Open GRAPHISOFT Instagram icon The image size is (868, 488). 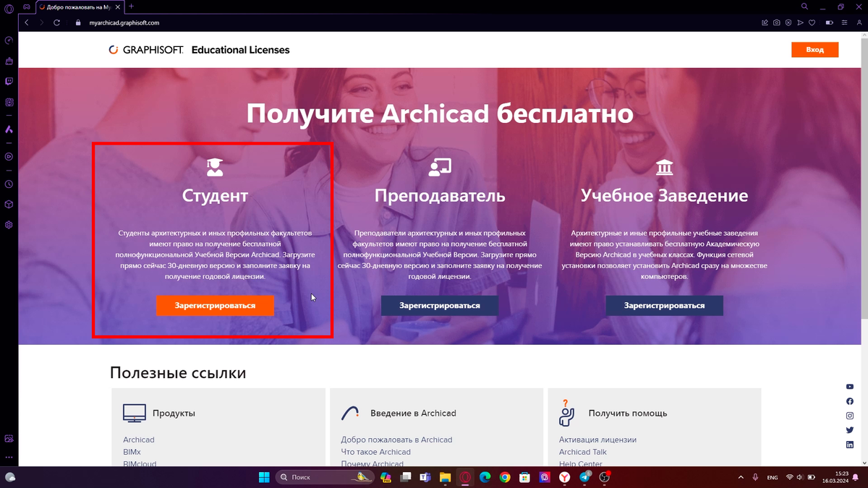pos(850,416)
